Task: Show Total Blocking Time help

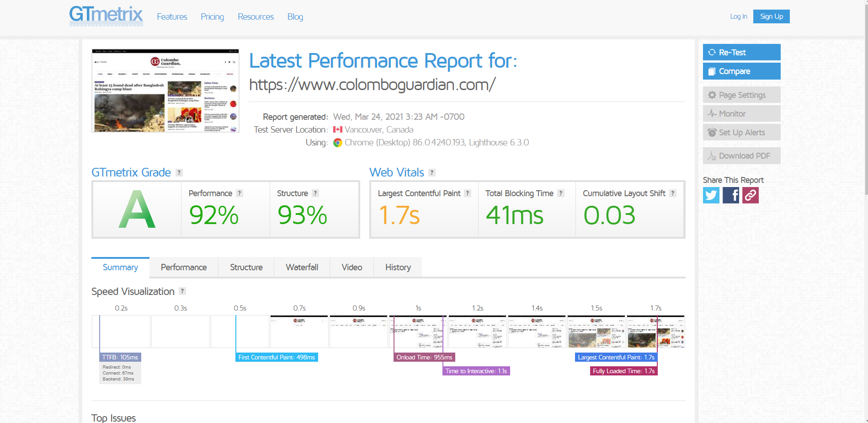Action: tap(561, 193)
